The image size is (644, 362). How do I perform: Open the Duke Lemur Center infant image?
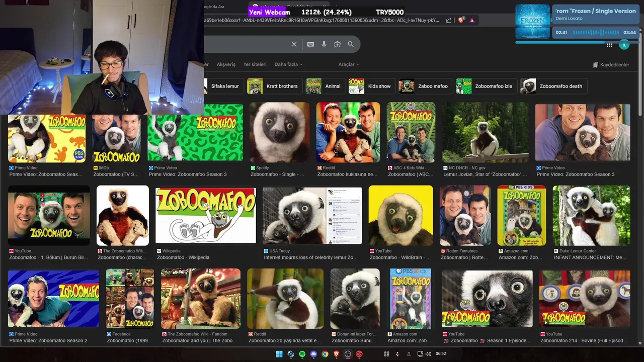[x=592, y=216]
